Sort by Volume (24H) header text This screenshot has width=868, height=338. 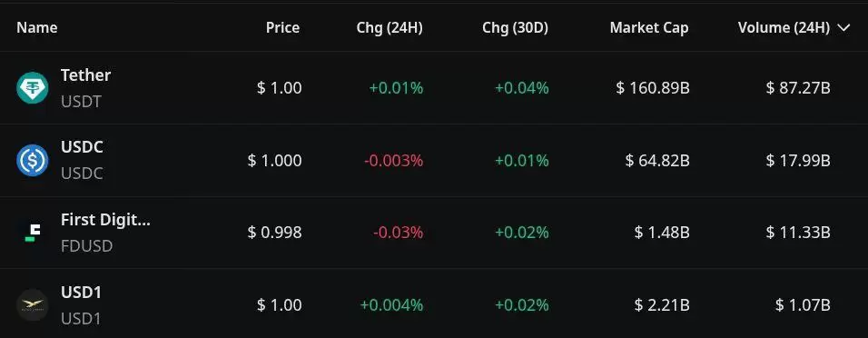(784, 27)
